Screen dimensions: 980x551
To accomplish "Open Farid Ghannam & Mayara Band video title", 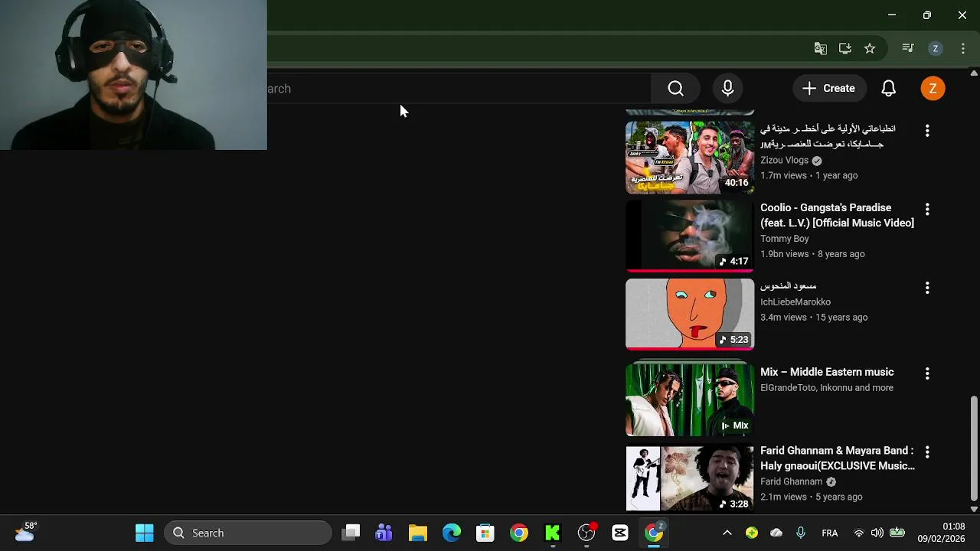I will [x=838, y=458].
